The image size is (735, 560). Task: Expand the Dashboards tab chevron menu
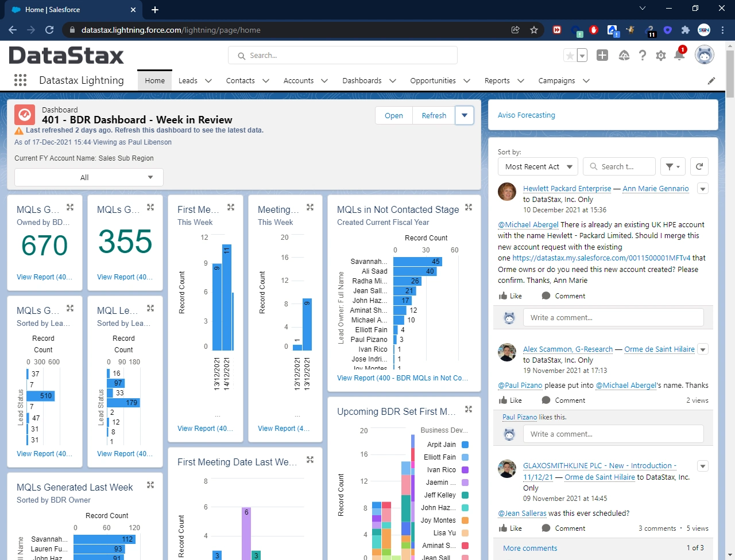coord(393,81)
